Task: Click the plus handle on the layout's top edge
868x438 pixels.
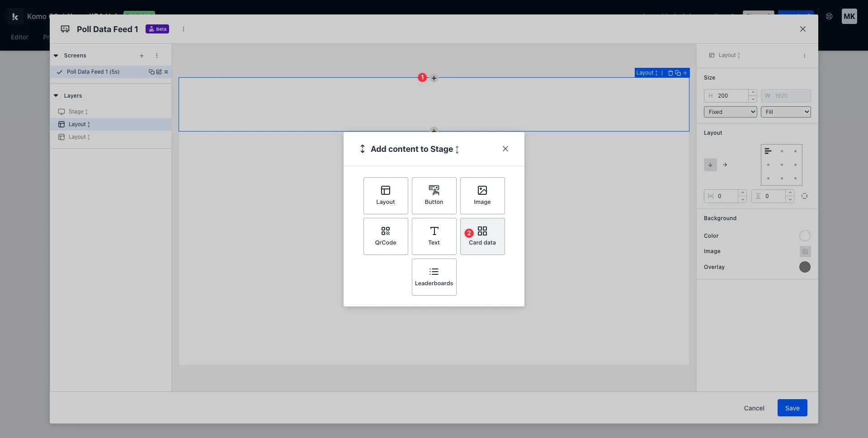Action: [x=434, y=78]
